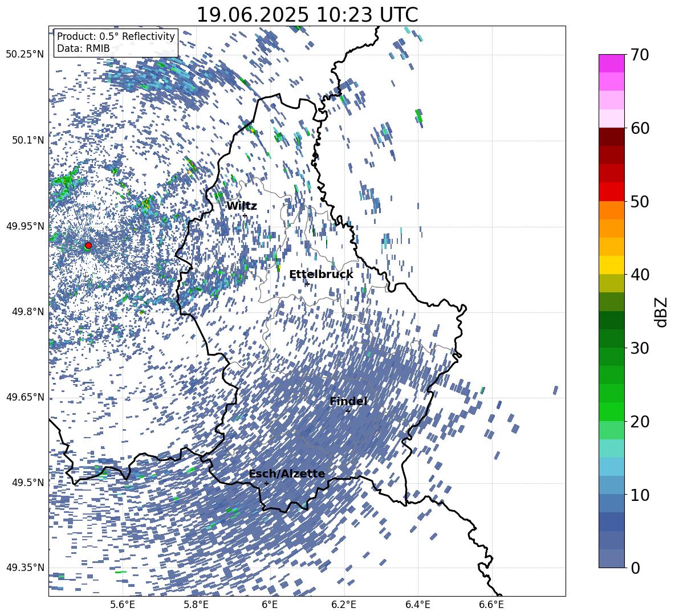Image resolution: width=675 pixels, height=616 pixels.
Task: Click the colorbar tick label 40
Action: 640,275
